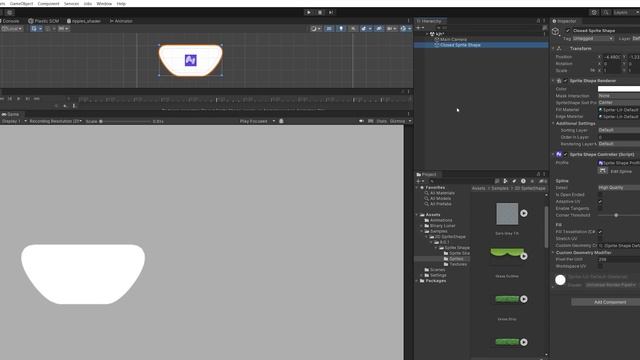Toggle Closed Sprite Shape active checkbox in Inspector
Viewport: 640px width, 360px height.
click(x=568, y=31)
